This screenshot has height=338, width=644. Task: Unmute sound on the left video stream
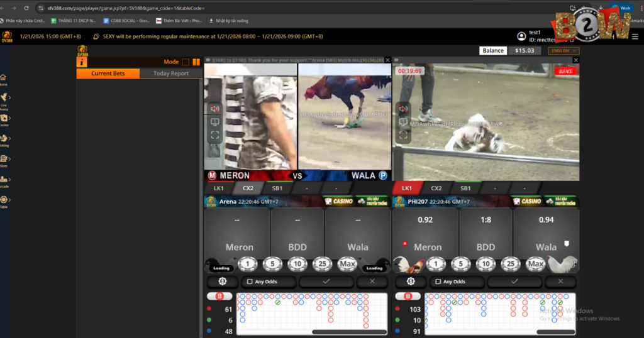pyautogui.click(x=214, y=109)
